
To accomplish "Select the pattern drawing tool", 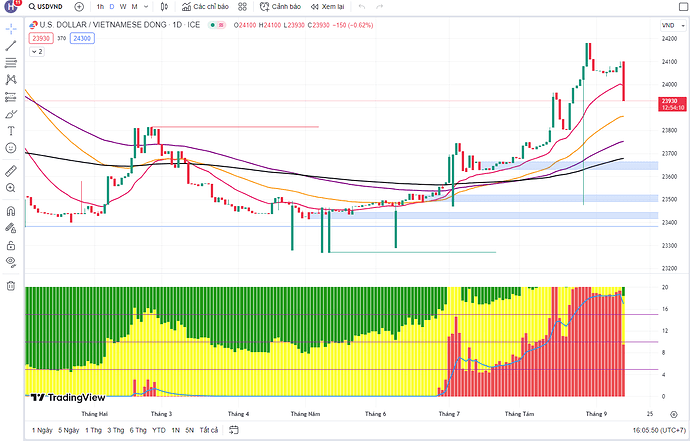I will pos(11,80).
